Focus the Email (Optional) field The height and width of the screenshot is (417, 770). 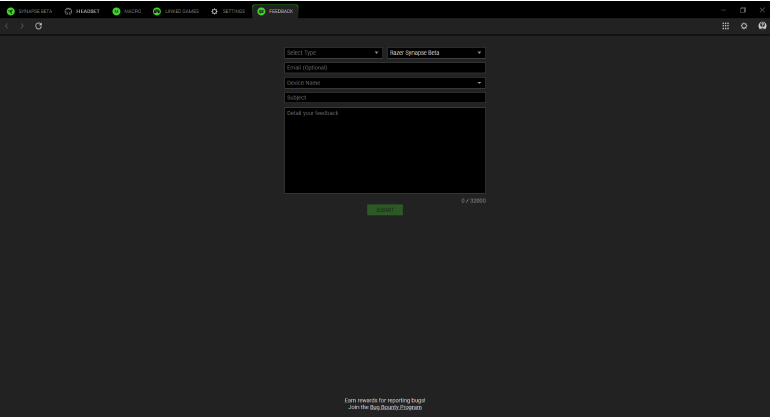click(385, 68)
